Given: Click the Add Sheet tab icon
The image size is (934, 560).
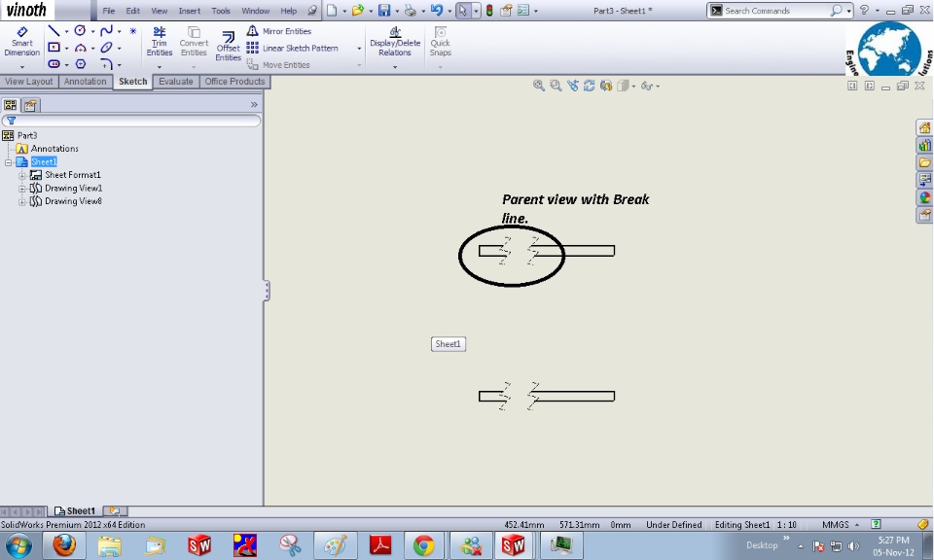Looking at the screenshot, I should pyautogui.click(x=115, y=510).
